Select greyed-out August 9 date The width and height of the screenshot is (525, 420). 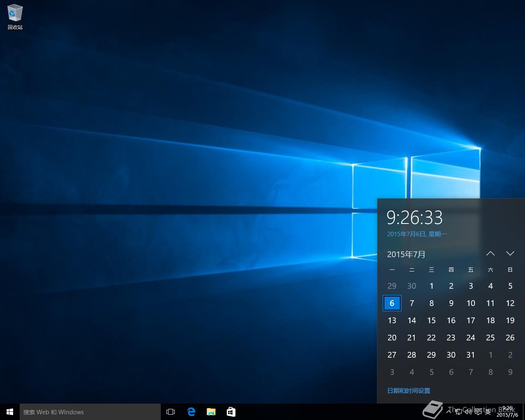510,372
